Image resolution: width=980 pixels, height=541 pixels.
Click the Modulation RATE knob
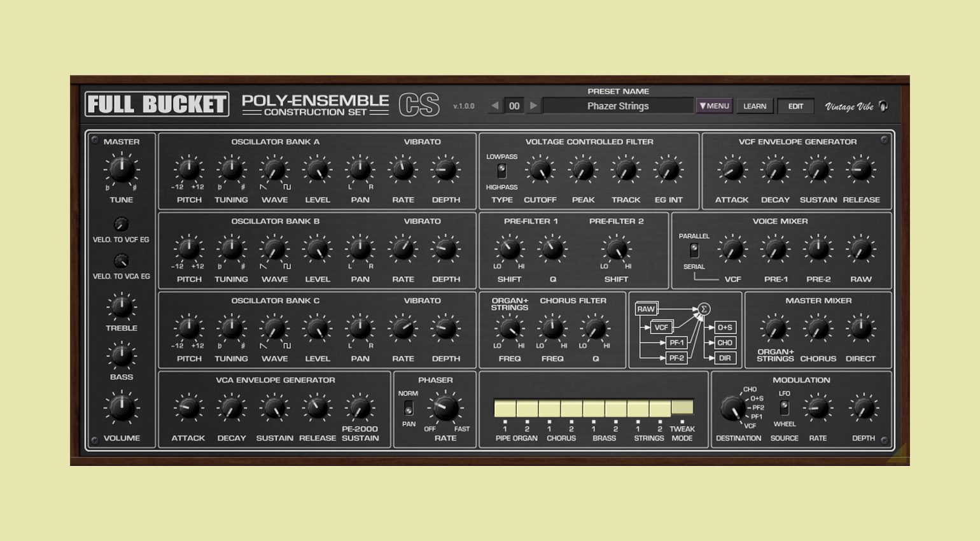818,408
